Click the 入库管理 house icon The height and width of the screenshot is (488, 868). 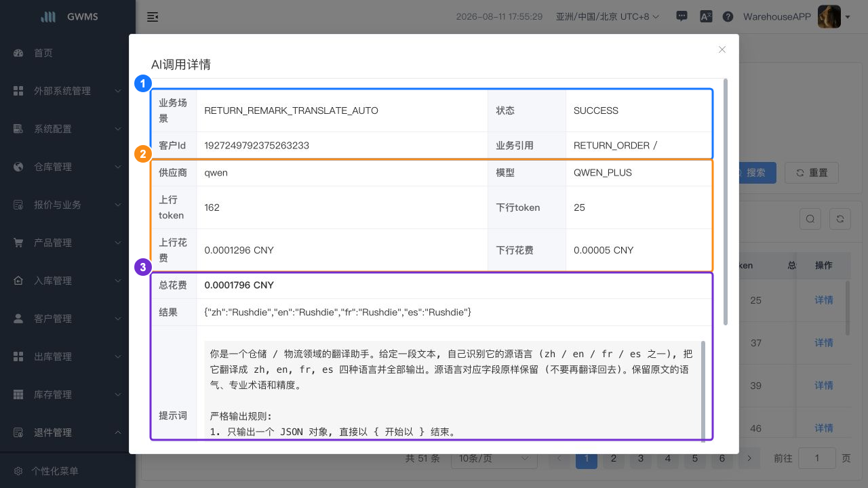point(18,281)
